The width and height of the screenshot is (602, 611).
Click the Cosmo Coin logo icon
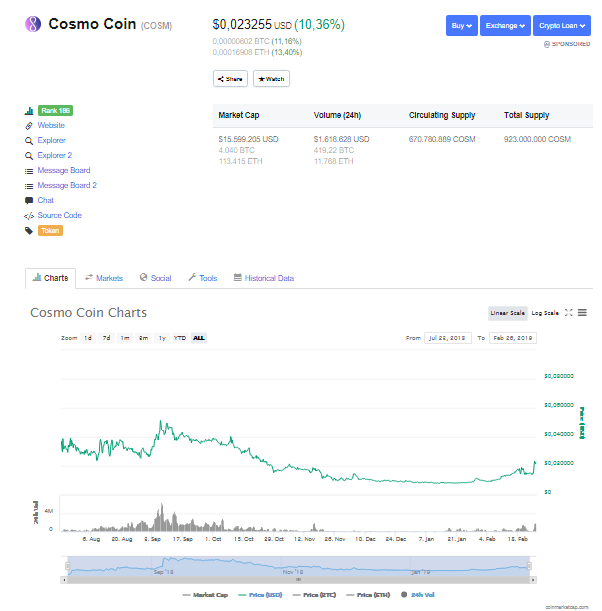pyautogui.click(x=33, y=24)
